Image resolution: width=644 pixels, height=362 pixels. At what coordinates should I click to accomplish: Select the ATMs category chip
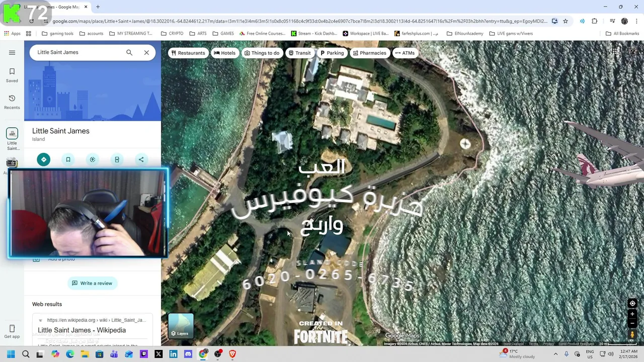pyautogui.click(x=405, y=53)
